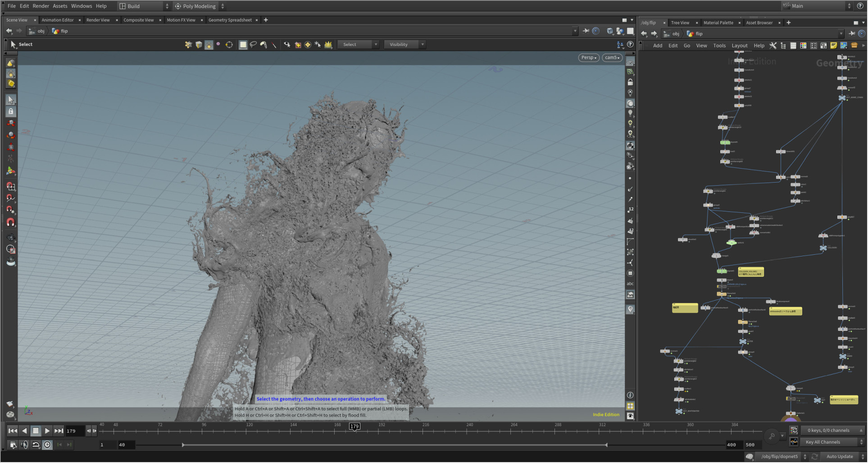Click the /obj/flip/dopnet5 status text

(x=780, y=457)
